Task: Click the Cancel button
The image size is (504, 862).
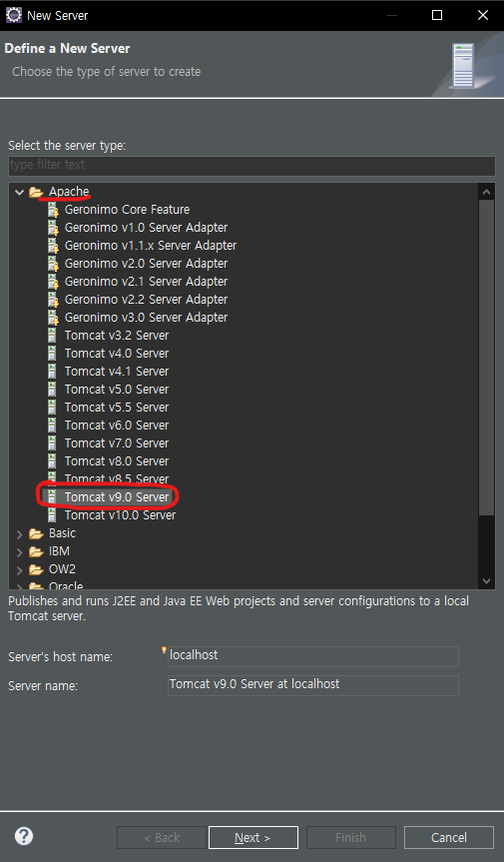Action: [x=448, y=837]
